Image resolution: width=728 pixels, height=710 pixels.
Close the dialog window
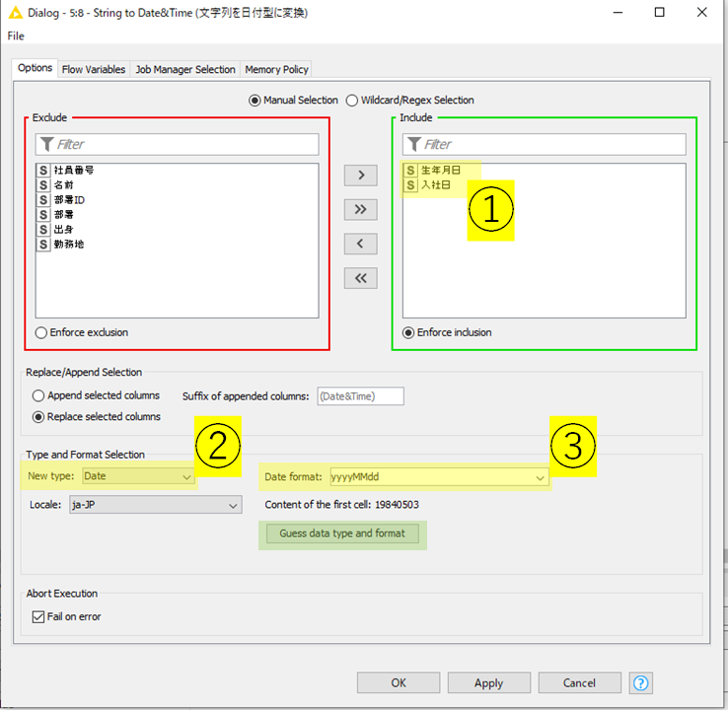pos(702,12)
